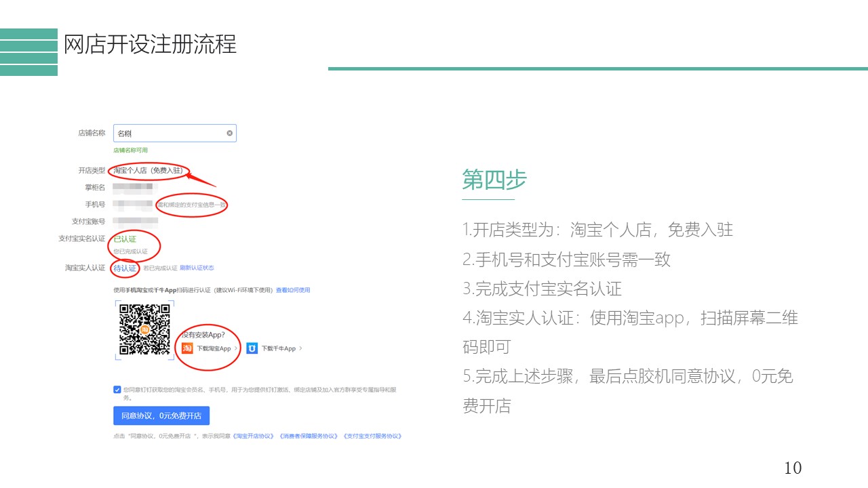The image size is (868, 488).
Task: Open the 查看如何使用 link
Action: pos(293,290)
